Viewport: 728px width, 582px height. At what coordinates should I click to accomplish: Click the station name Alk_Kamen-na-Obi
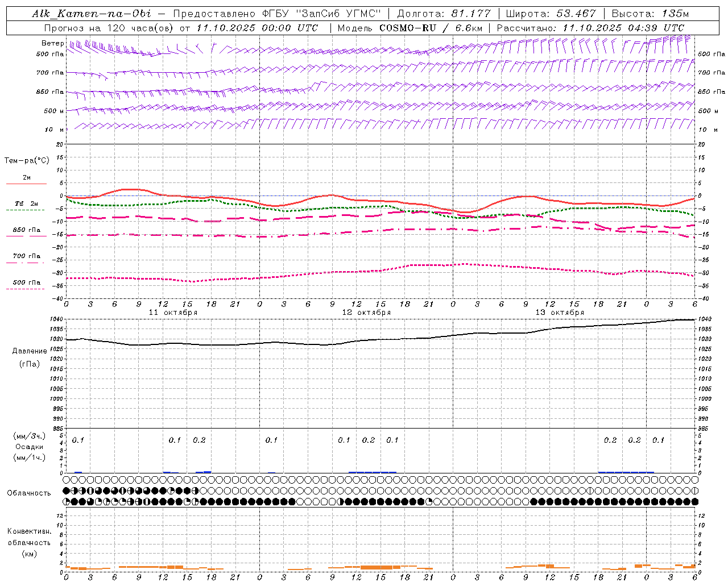(92, 14)
